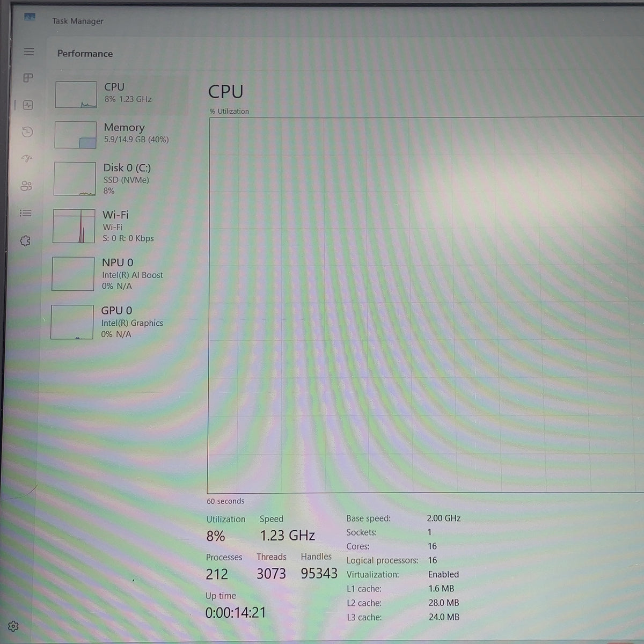
Task: Open the hamburger navigation menu
Action: [29, 52]
